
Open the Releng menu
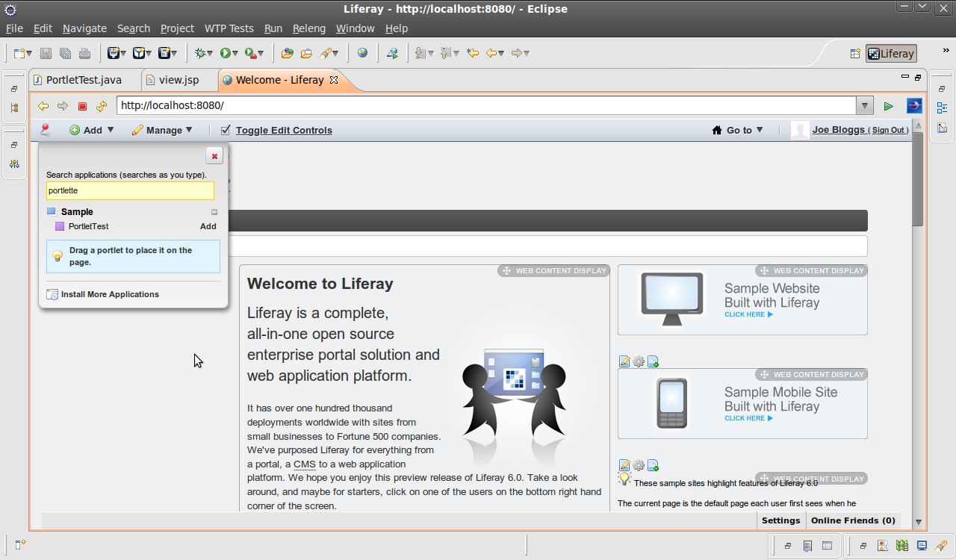[309, 28]
